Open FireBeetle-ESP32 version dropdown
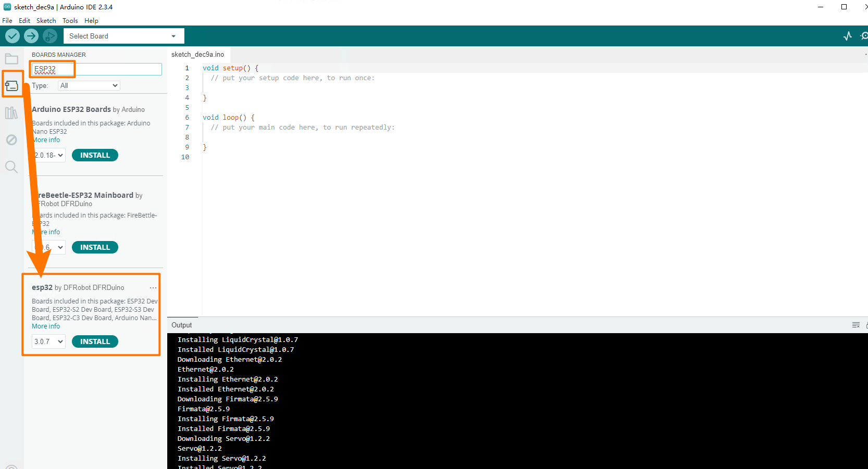The height and width of the screenshot is (469, 868). [x=49, y=247]
